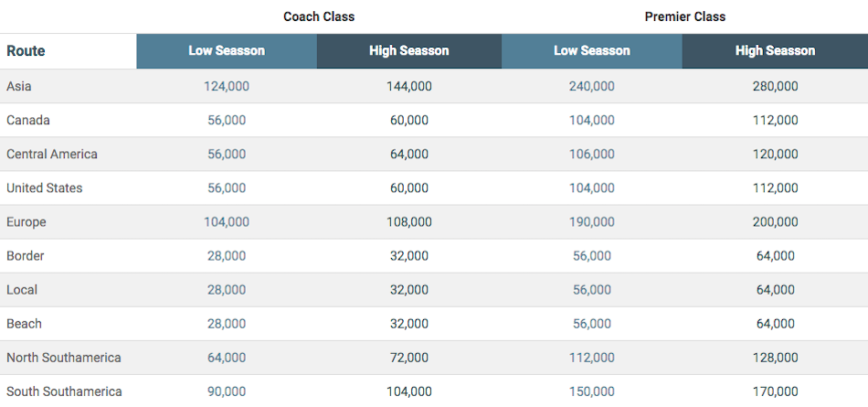Select the Canada route label
The height and width of the screenshot is (407, 868).
[28, 120]
